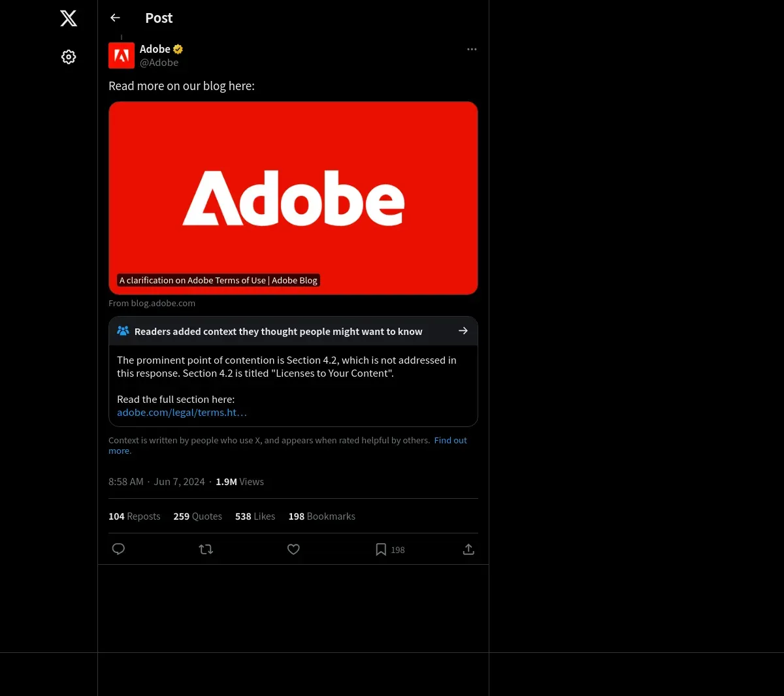Open the readers added context header
The width and height of the screenshot is (784, 696).
coord(293,331)
